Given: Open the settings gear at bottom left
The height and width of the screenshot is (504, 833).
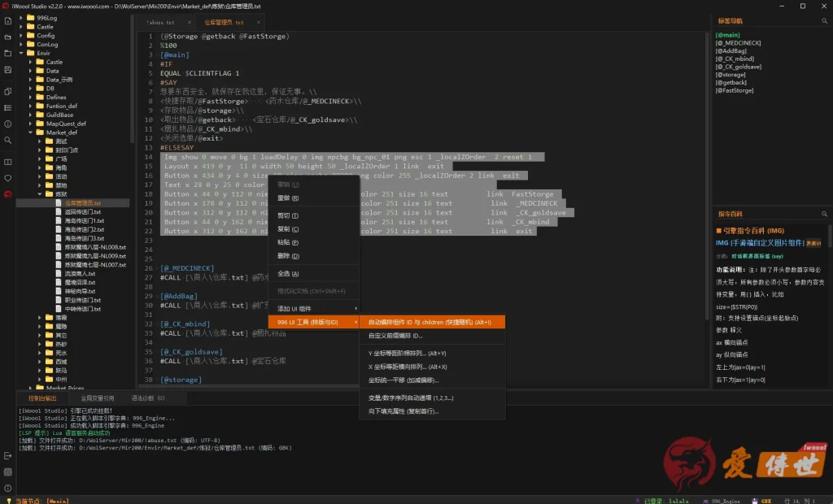Looking at the screenshot, I should pos(8,472).
